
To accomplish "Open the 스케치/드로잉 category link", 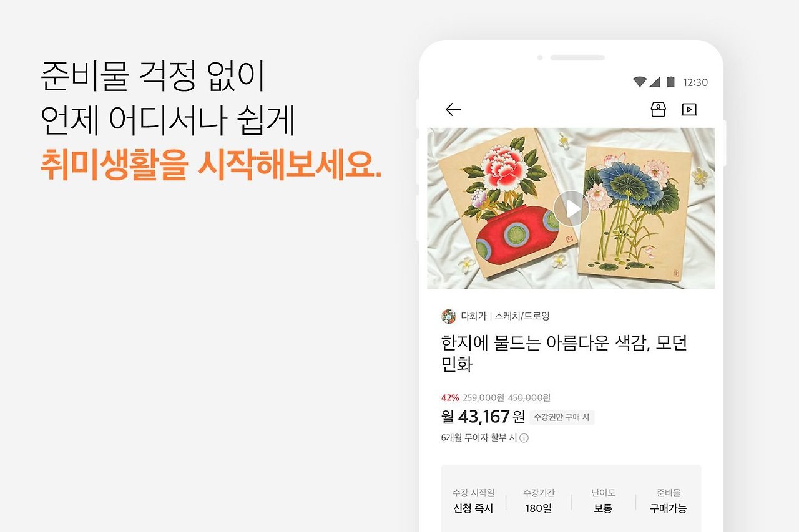I will coord(522,316).
